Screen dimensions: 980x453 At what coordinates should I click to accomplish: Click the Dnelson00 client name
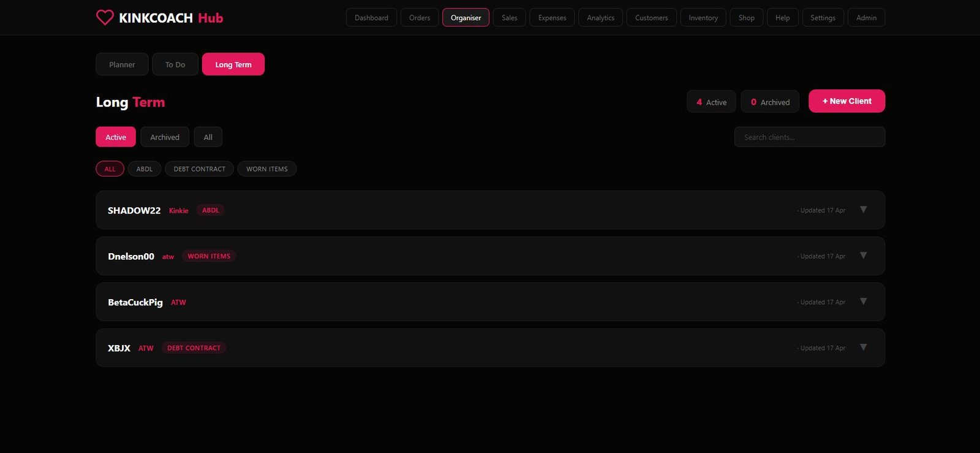(x=131, y=256)
